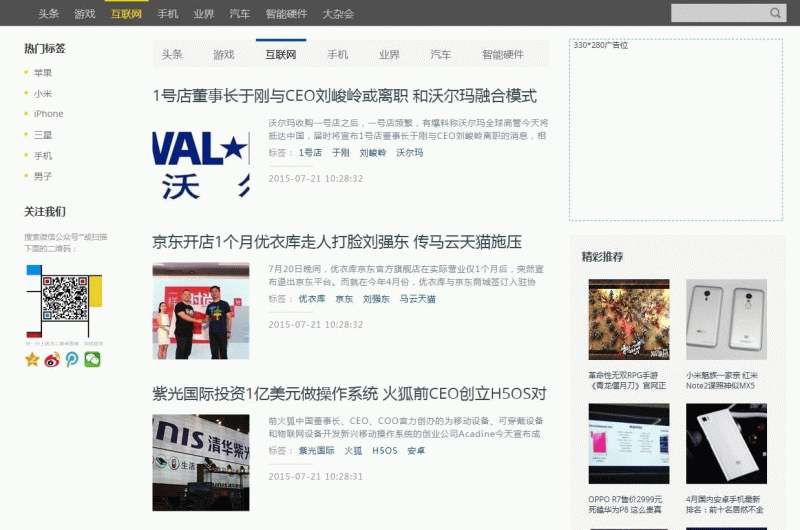This screenshot has height=530, width=800.
Task: Click the Tencent Weibo icon
Action: (x=72, y=359)
